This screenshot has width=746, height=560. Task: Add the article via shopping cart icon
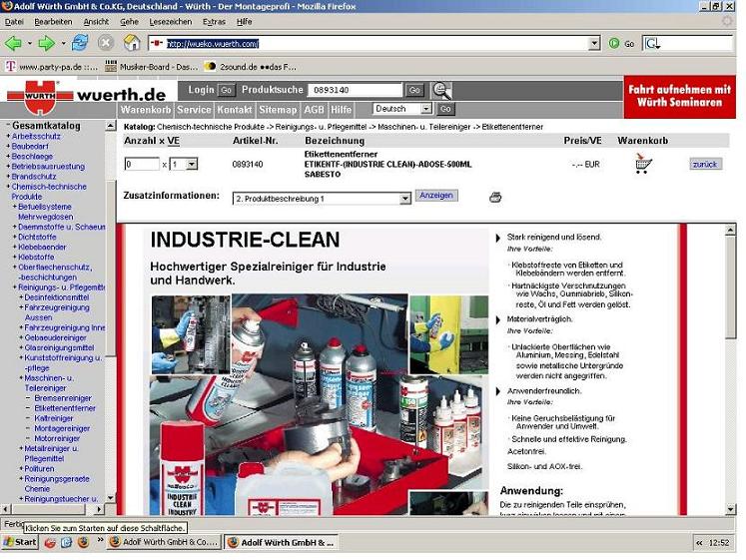pyautogui.click(x=643, y=164)
